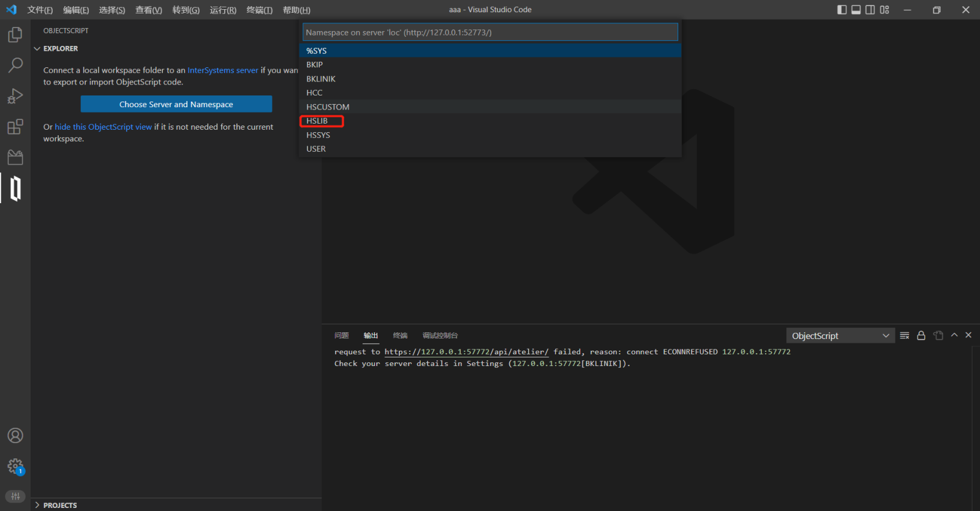Toggle the primary side bar layout button
This screenshot has height=511, width=980.
842,10
